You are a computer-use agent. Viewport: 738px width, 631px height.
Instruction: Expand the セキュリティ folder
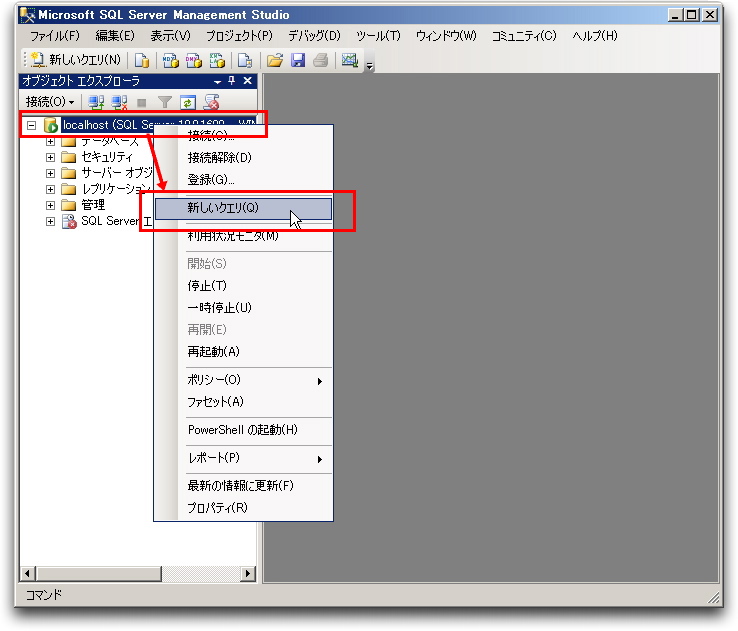pos(50,157)
